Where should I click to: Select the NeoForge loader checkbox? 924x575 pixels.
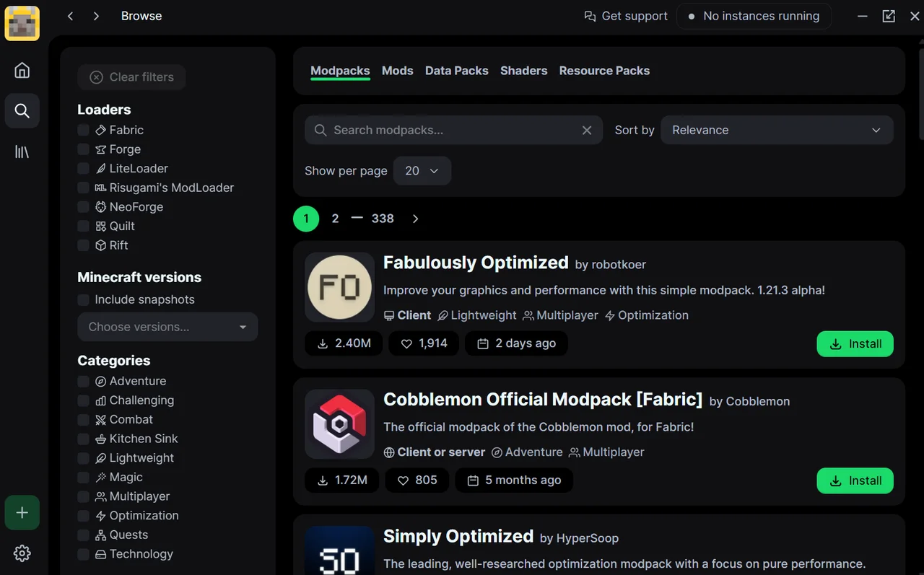[x=83, y=207]
